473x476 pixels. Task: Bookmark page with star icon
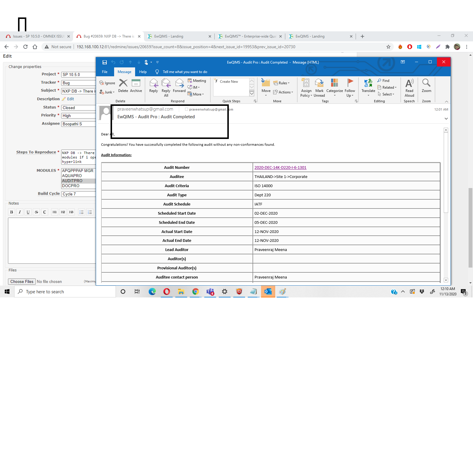(388, 47)
